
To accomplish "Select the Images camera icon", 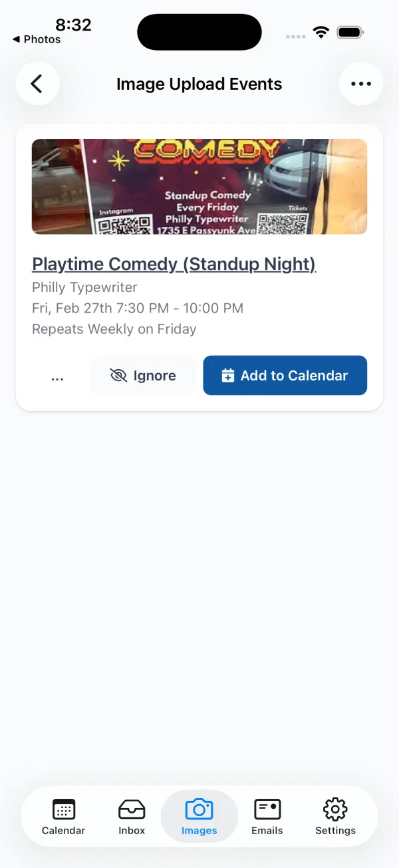I will tap(199, 809).
